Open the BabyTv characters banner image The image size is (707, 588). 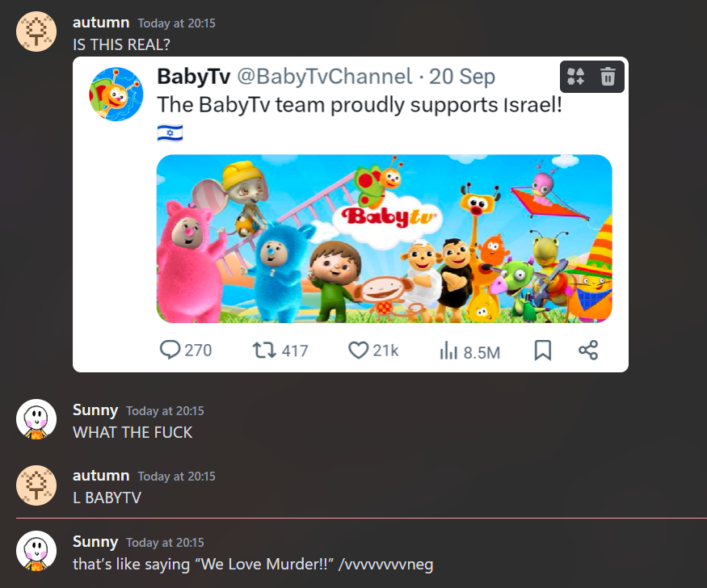pyautogui.click(x=384, y=238)
